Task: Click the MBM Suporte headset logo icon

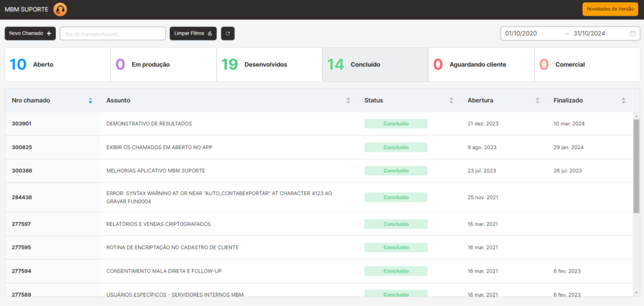Action: [60, 9]
